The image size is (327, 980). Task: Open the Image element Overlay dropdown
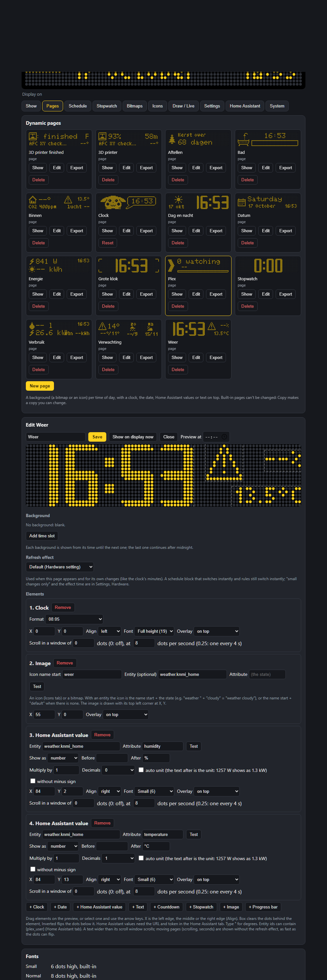(126, 714)
